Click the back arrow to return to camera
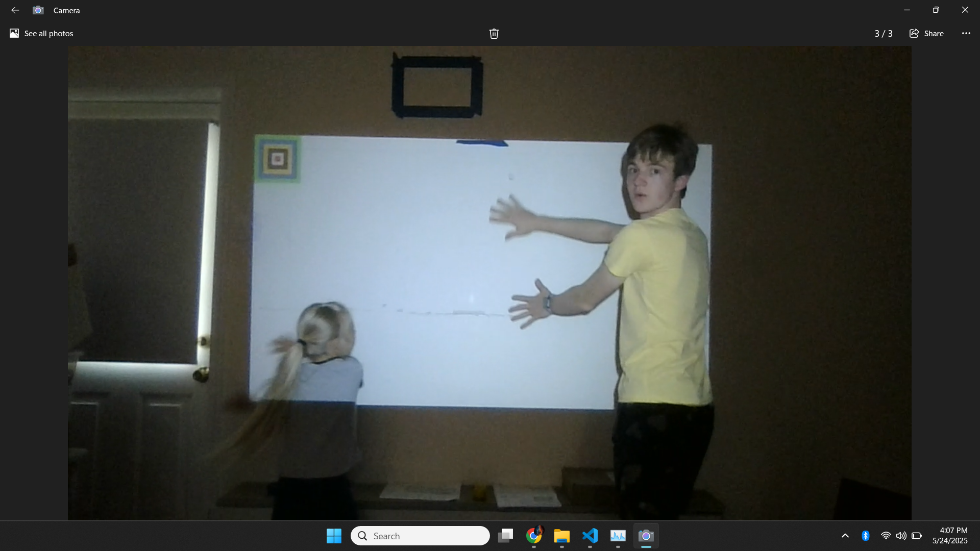 pyautogui.click(x=15, y=10)
